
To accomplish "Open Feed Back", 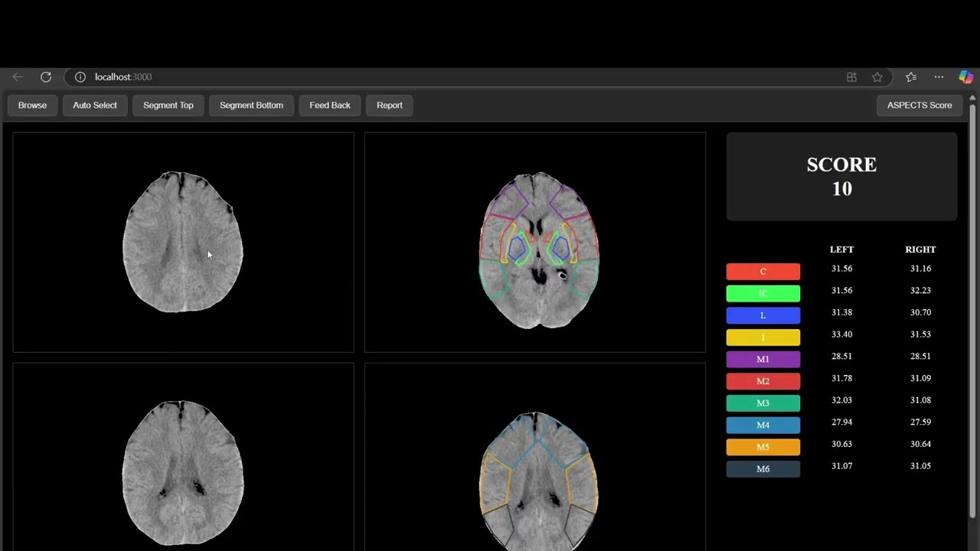I will [x=330, y=106].
